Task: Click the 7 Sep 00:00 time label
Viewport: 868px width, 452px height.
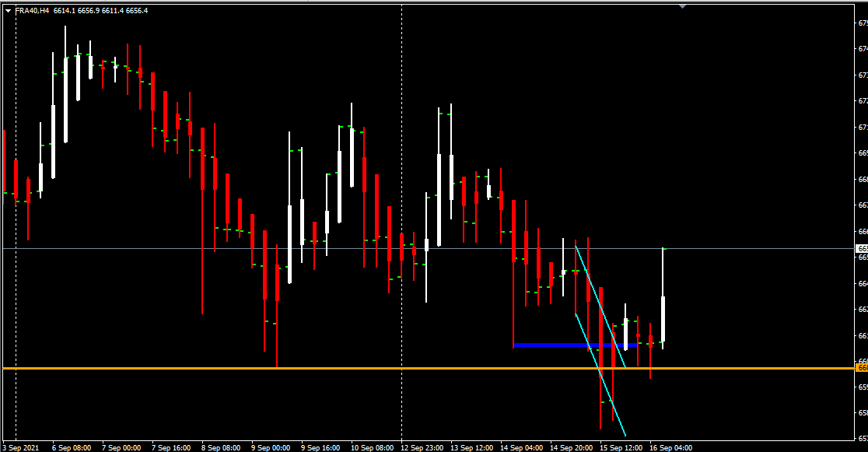Action: coord(121,447)
